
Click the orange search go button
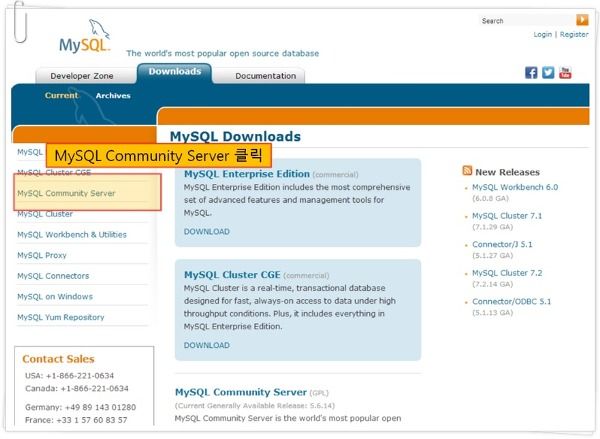click(x=582, y=20)
